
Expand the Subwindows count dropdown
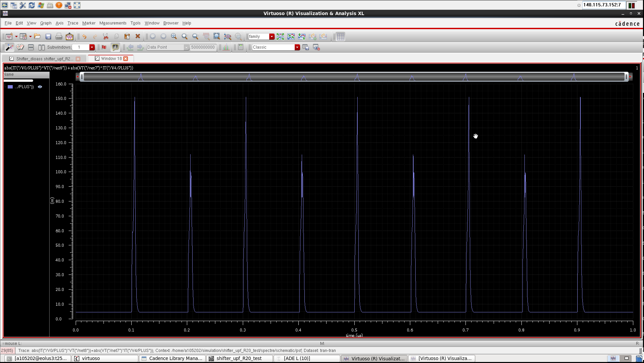point(92,47)
